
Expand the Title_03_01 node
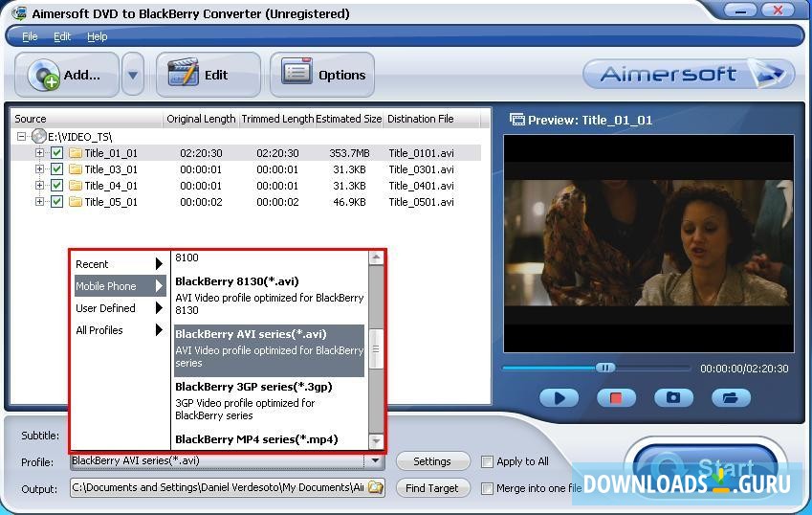pos(39,168)
